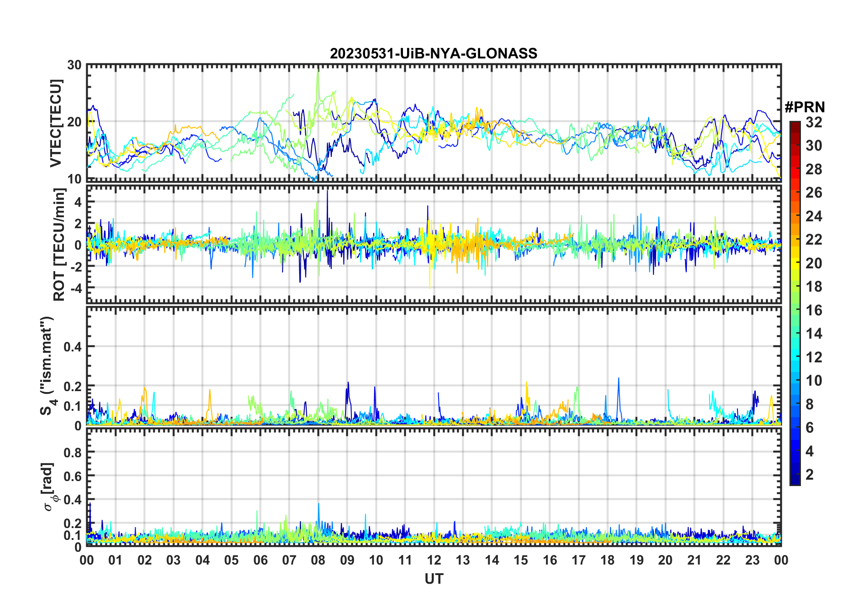Click tick label "18" on the PRN colorbar
This screenshot has width=868, height=607.
point(814,287)
